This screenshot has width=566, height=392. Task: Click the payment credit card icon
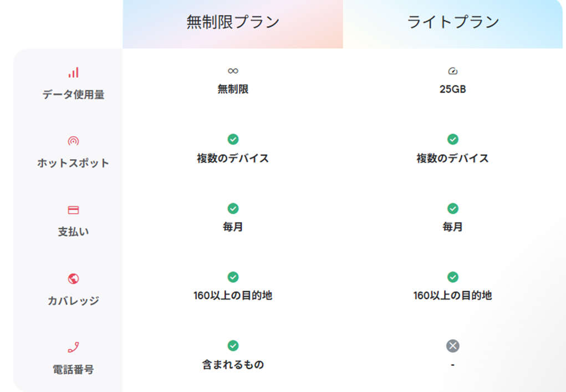pos(73,210)
